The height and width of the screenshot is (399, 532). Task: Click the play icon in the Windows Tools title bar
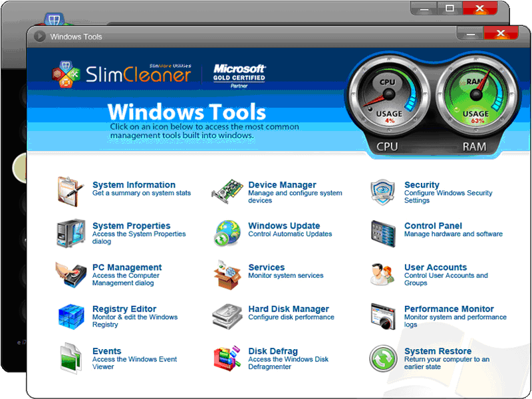click(x=40, y=37)
